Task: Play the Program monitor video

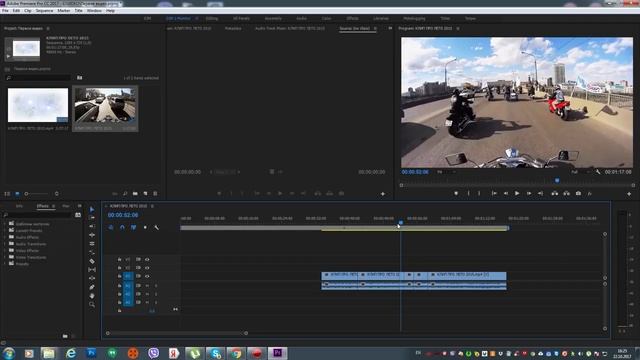Action: pyautogui.click(x=517, y=193)
